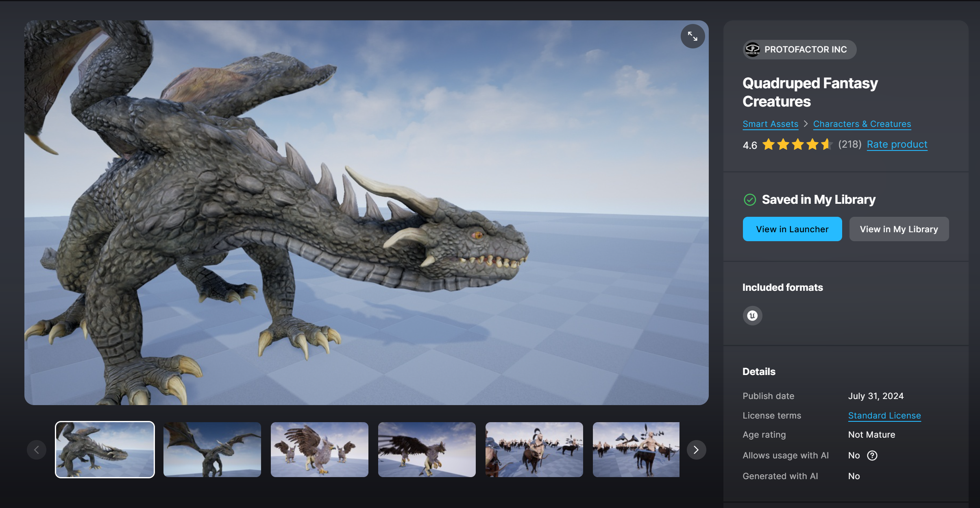Navigate to Smart Assets breadcrumb
Image resolution: width=980 pixels, height=508 pixels.
(x=770, y=124)
